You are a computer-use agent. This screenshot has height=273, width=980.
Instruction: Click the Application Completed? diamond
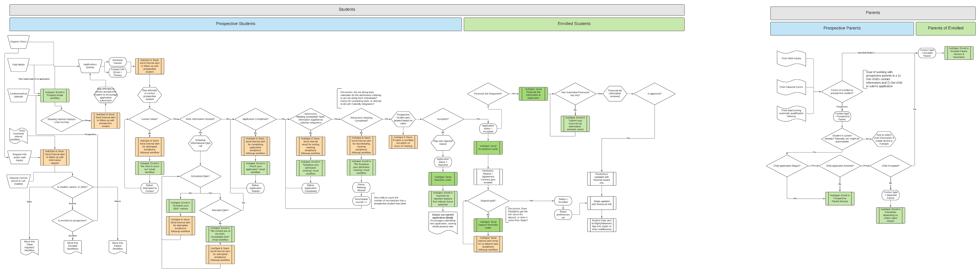coord(255,119)
